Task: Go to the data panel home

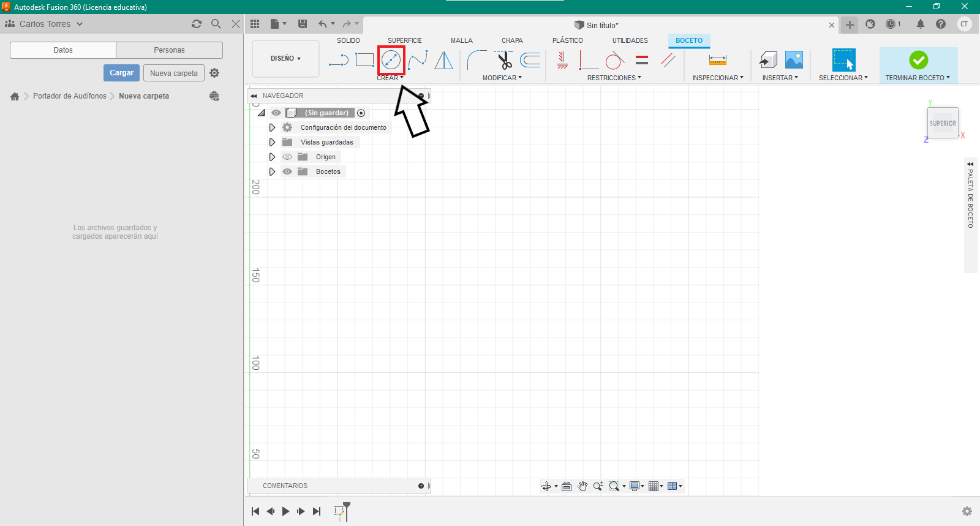Action: coord(15,96)
